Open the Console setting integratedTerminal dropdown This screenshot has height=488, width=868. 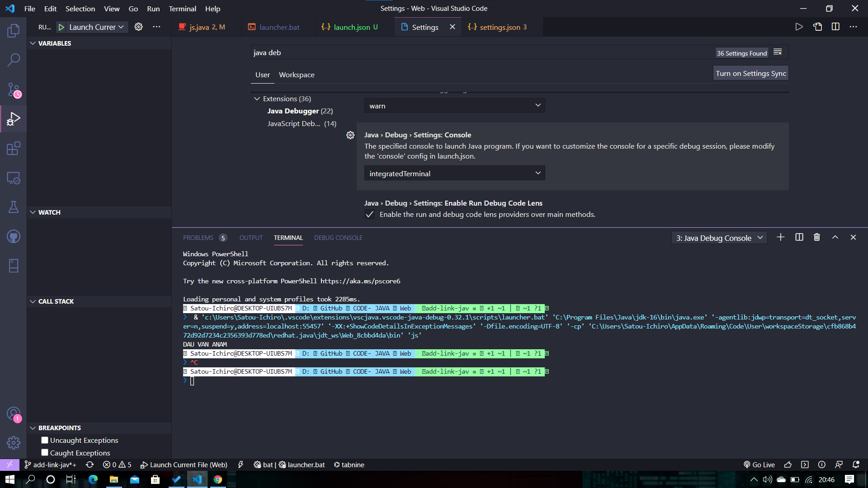(x=454, y=174)
